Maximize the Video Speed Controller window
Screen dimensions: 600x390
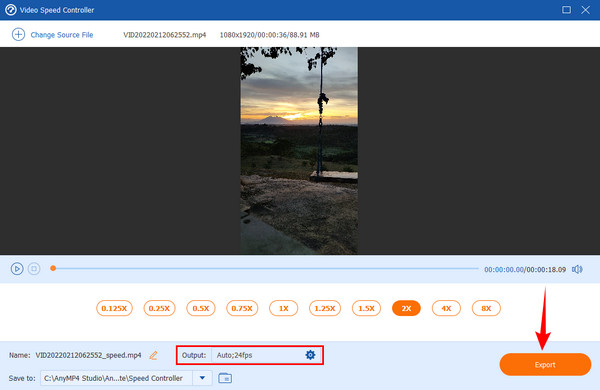[x=566, y=10]
